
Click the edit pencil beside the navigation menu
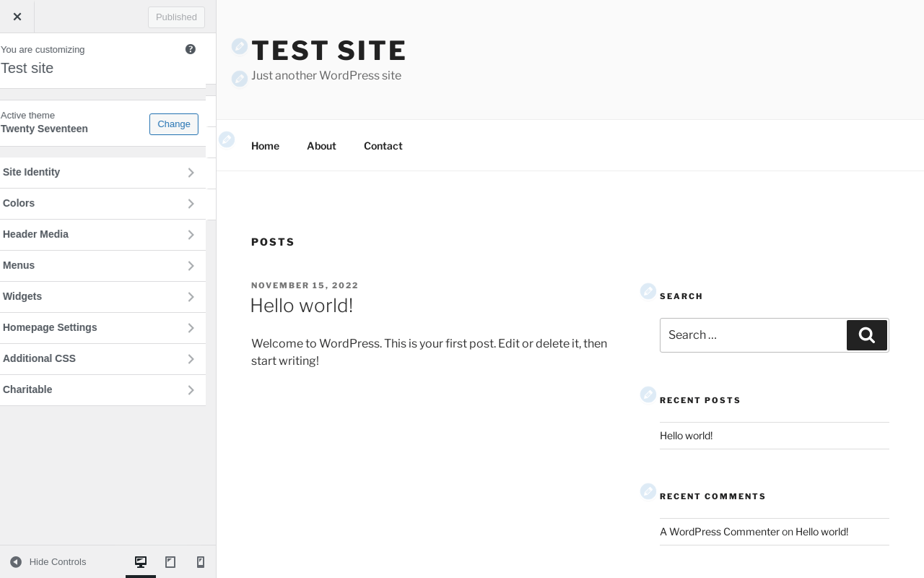[227, 139]
